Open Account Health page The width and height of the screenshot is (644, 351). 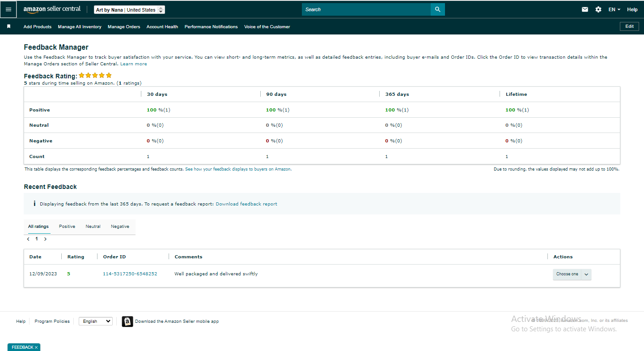coord(162,27)
